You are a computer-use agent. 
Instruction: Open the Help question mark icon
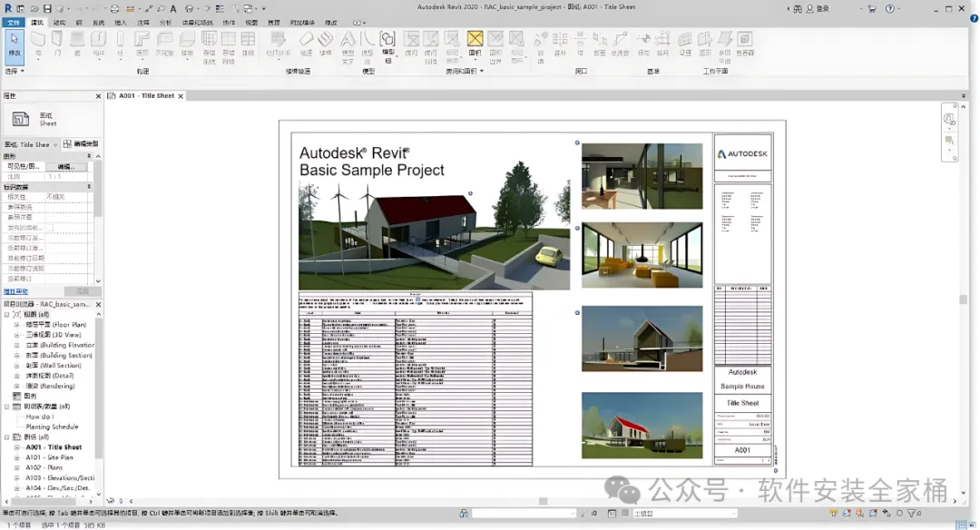pos(890,9)
